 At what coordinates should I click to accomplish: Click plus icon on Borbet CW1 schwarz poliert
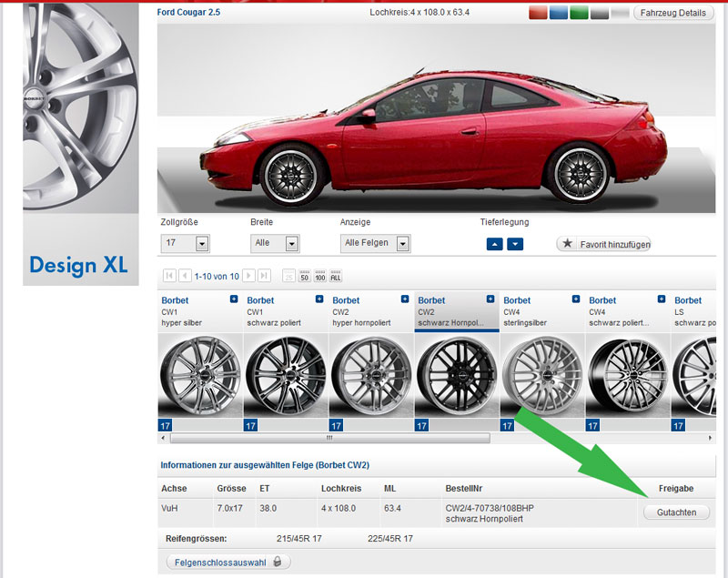319,299
